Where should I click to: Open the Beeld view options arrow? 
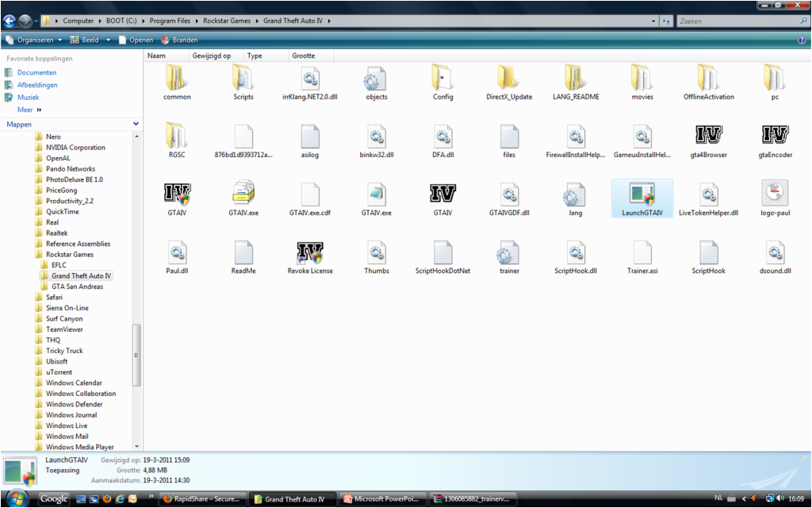(x=108, y=40)
